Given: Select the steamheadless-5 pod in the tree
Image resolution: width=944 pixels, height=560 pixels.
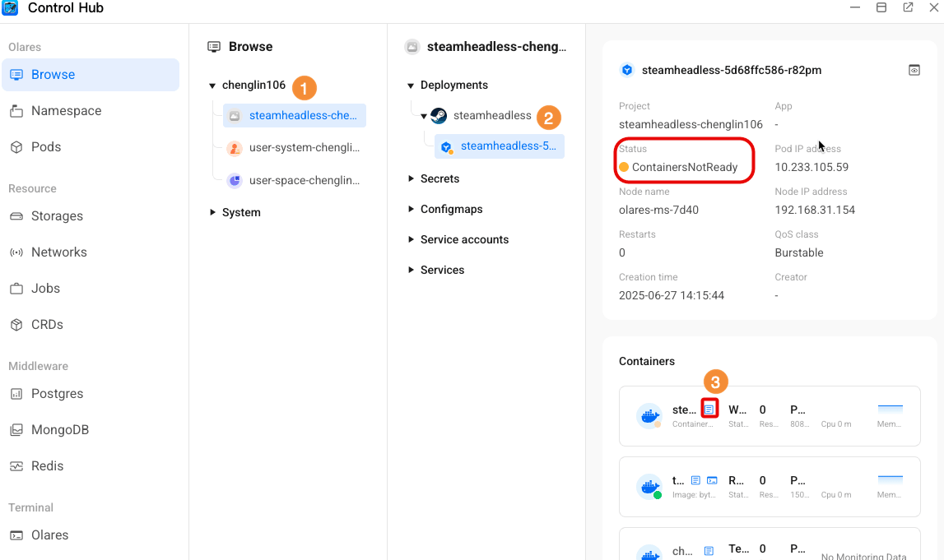Looking at the screenshot, I should [x=508, y=146].
